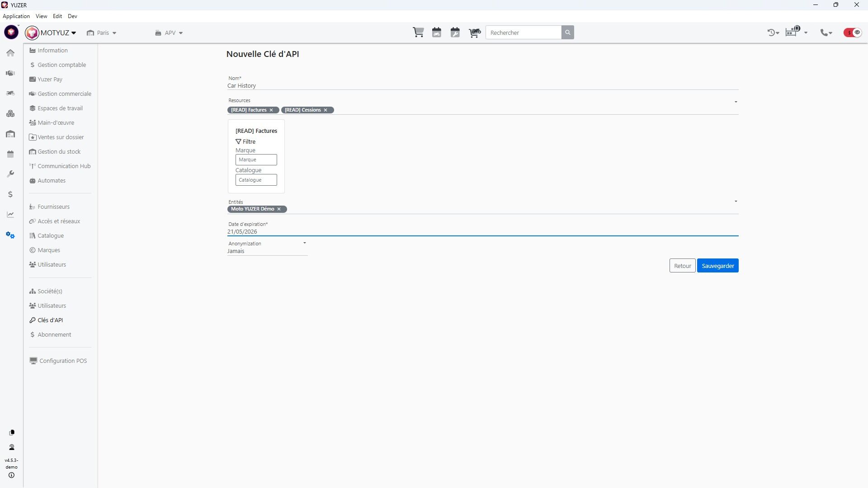Viewport: 868px width, 488px height.
Task: Click the Retour button
Action: tap(682, 266)
